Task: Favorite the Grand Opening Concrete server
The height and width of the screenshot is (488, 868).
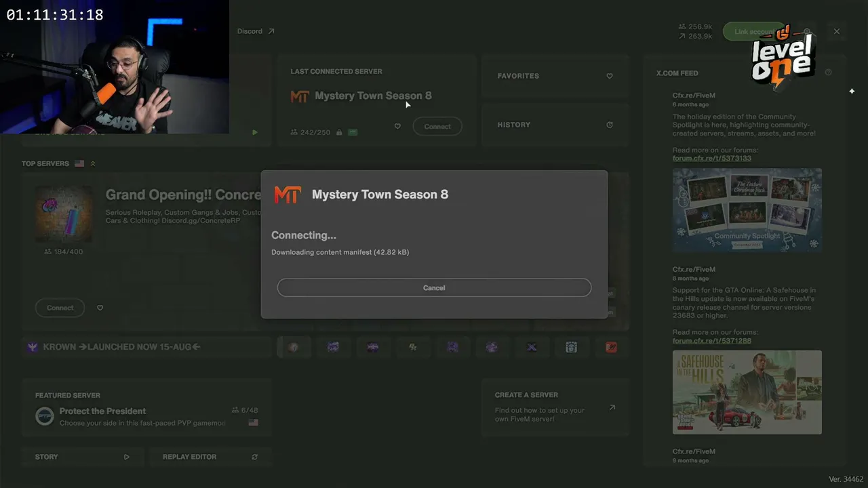Action: 100,308
